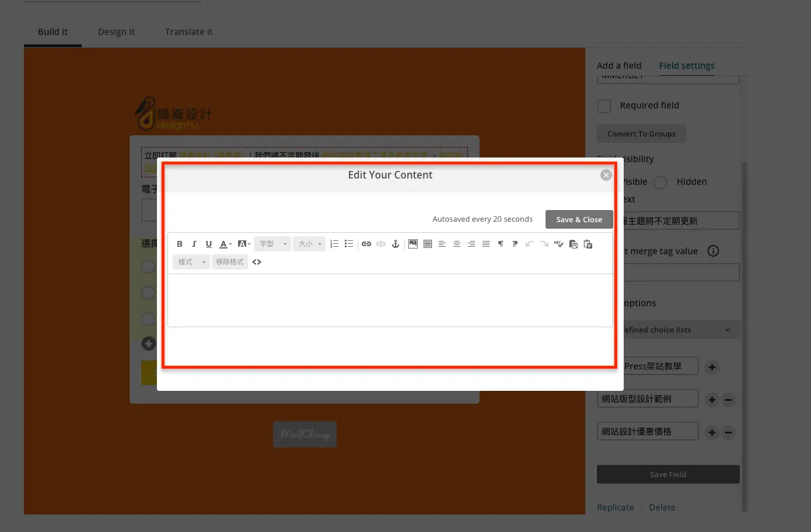Justify text in the editor
The image size is (811, 532).
[486, 244]
